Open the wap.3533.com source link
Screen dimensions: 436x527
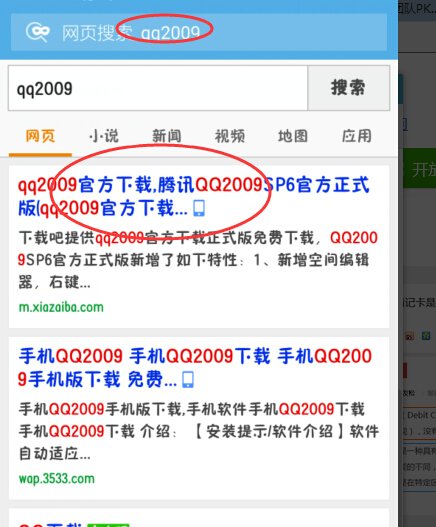[x=56, y=479]
